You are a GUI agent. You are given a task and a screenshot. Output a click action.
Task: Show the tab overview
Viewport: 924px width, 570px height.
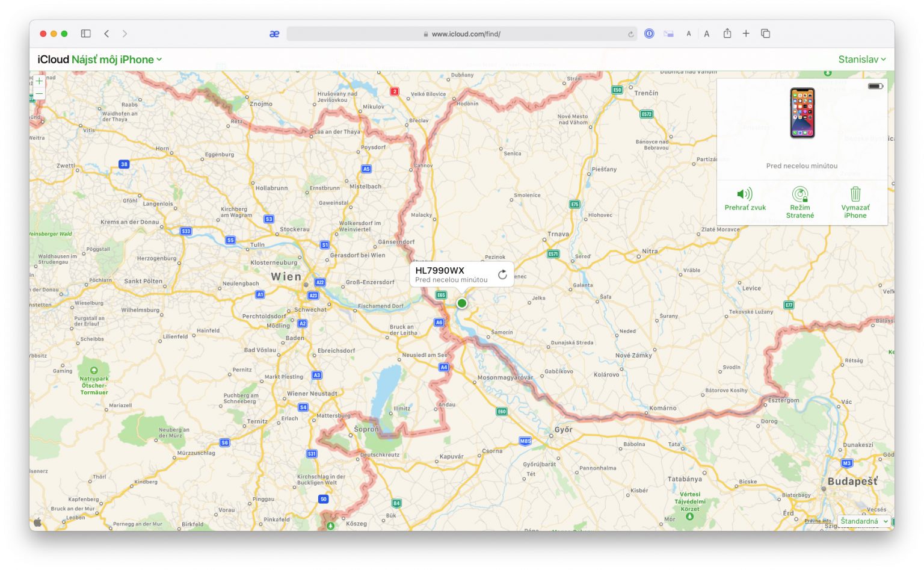[x=766, y=34]
